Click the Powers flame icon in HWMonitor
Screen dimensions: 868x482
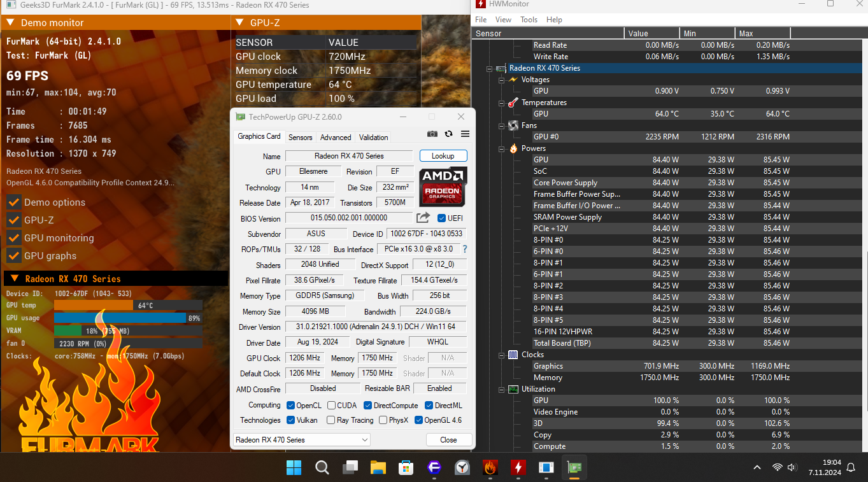(513, 148)
